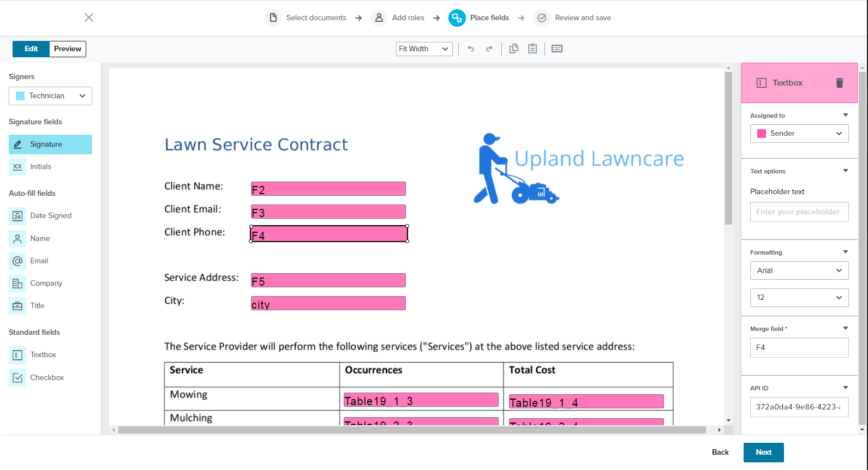The width and height of the screenshot is (868, 470).
Task: Click the copy icon in toolbar
Action: (x=513, y=49)
